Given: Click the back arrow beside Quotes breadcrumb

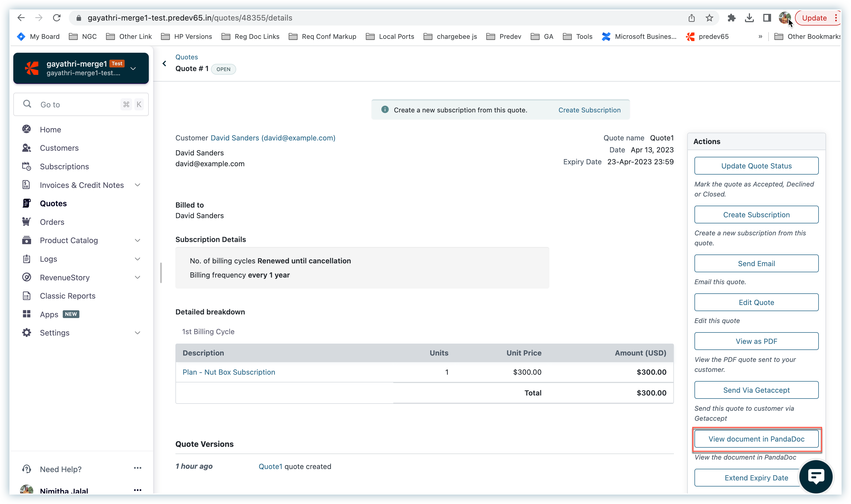Looking at the screenshot, I should tap(164, 64).
